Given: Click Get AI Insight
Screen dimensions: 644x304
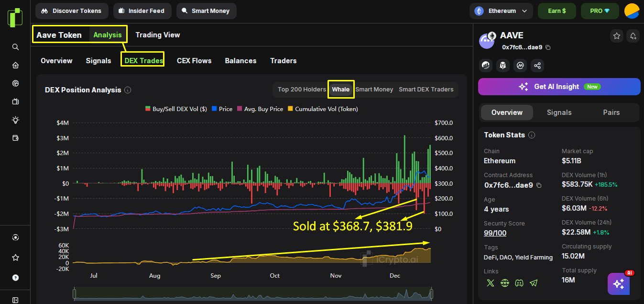Looking at the screenshot, I should click(x=559, y=87).
